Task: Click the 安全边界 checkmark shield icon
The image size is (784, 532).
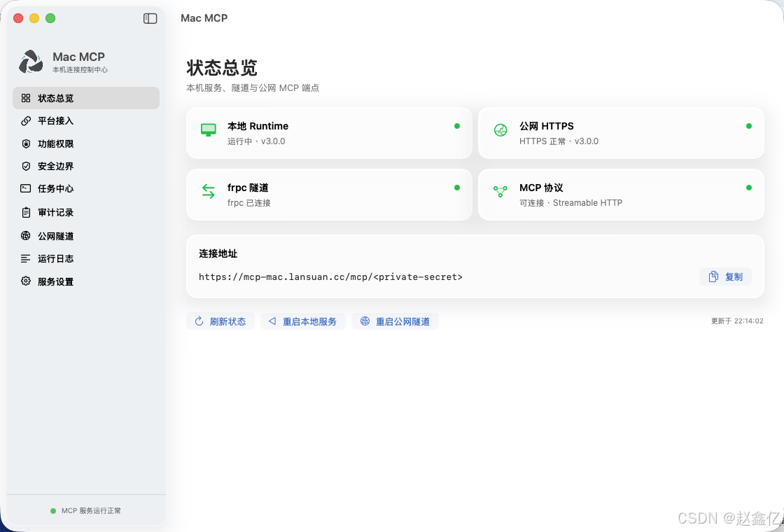Action: (x=26, y=166)
